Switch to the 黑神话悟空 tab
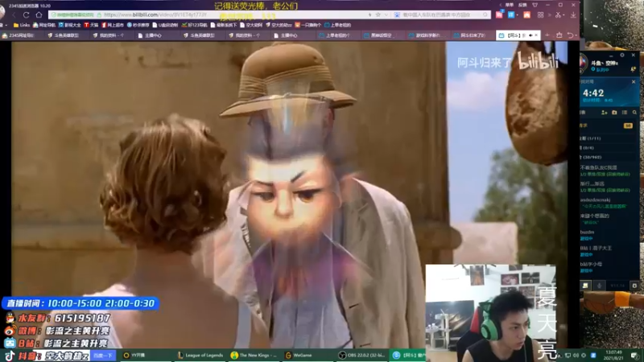This screenshot has height=362, width=644. [378, 35]
